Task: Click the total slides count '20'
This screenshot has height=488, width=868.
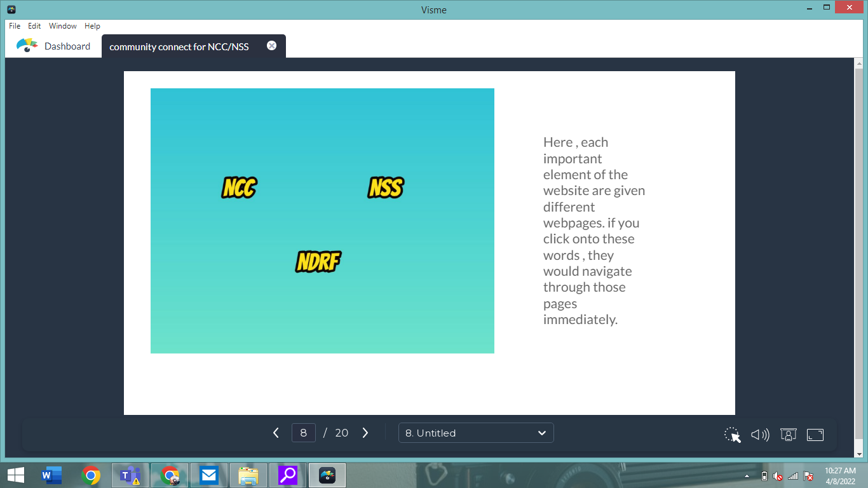Action: (342, 433)
